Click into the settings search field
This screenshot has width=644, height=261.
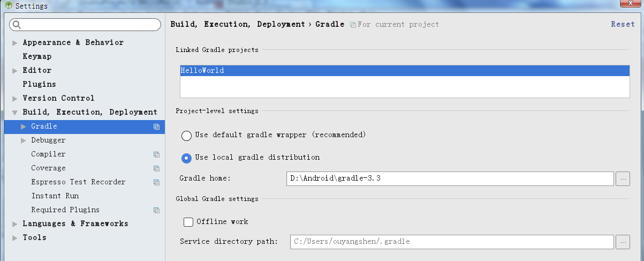86,25
